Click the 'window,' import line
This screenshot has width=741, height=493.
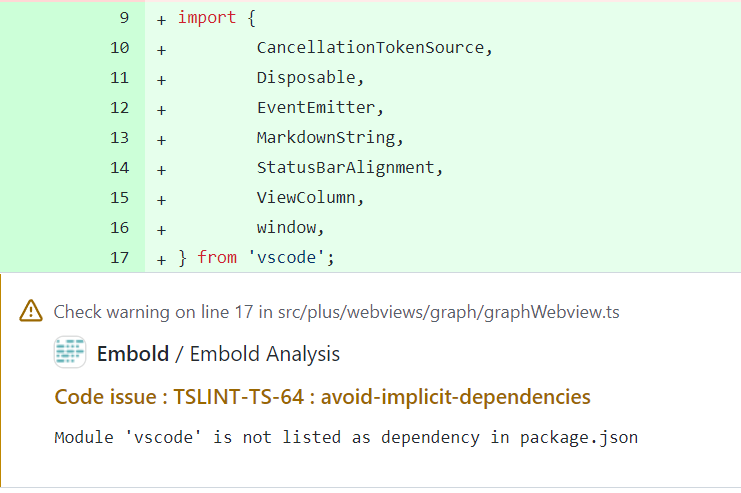tap(290, 228)
